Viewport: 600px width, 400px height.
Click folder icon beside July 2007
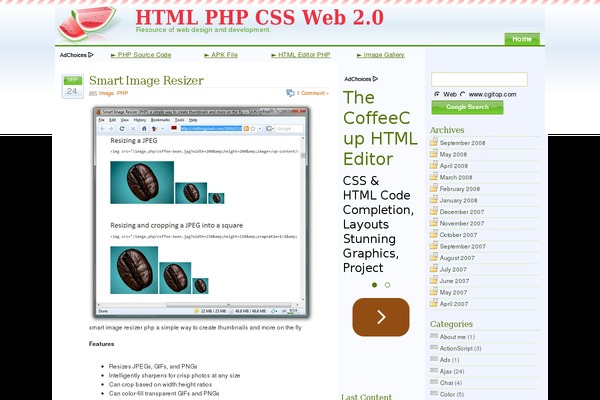[434, 268]
